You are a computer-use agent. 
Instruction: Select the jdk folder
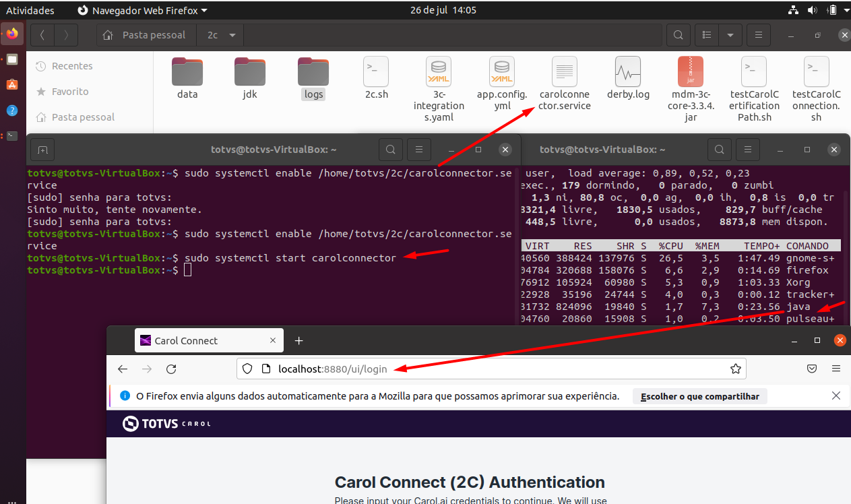pyautogui.click(x=250, y=78)
